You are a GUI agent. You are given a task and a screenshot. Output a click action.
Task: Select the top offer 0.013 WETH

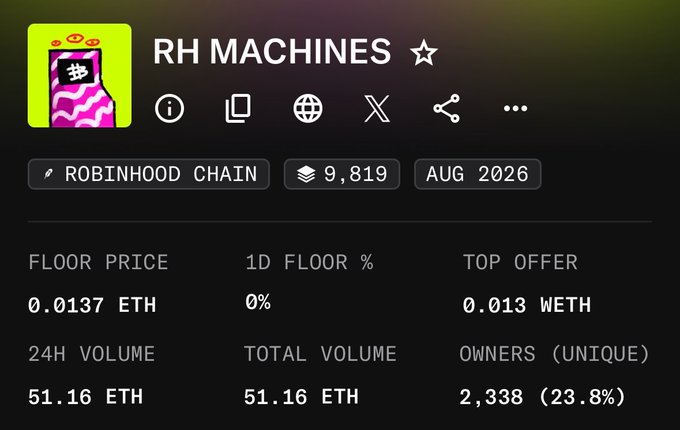point(526,305)
